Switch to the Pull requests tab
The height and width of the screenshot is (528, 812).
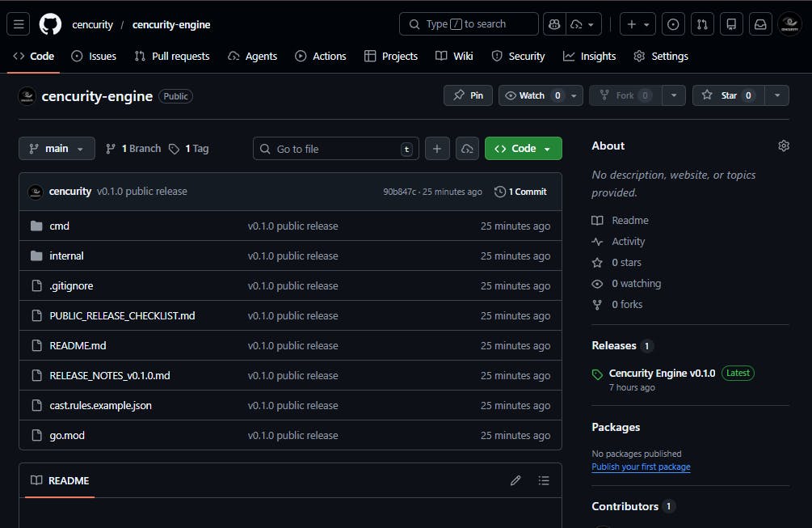[172, 56]
